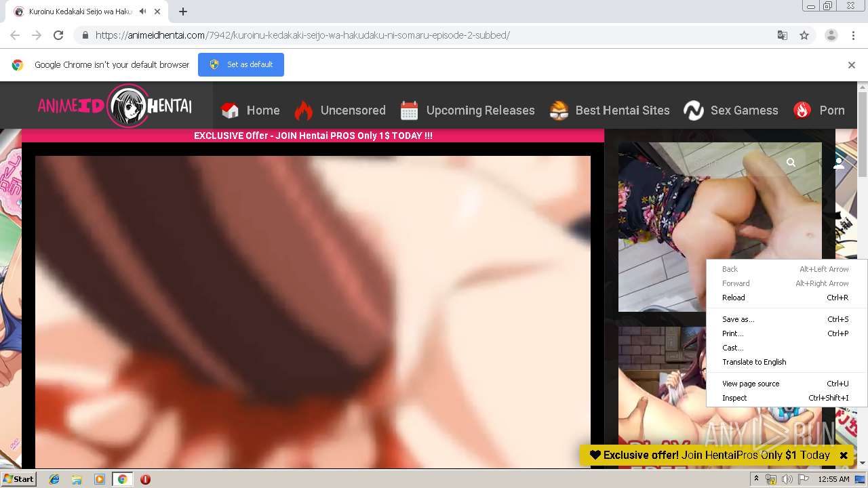Click Set as default button
The image size is (868, 488).
pos(241,64)
